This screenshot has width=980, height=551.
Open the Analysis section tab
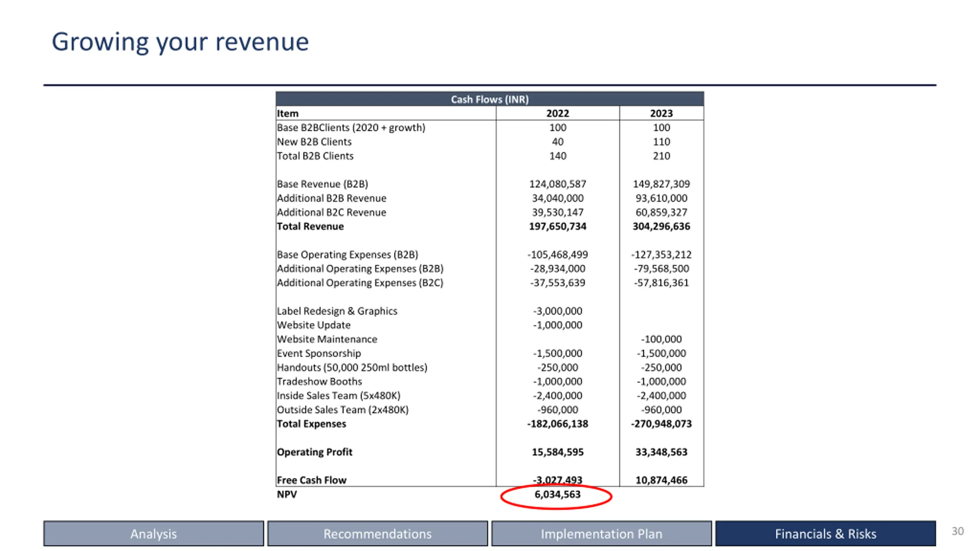(x=154, y=533)
